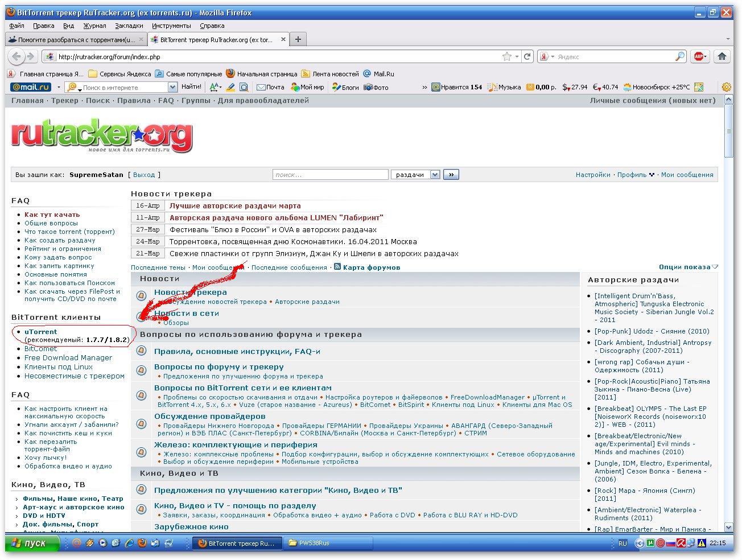
Task: Click Firefox quick launch icon in taskbar
Action: coord(142,543)
